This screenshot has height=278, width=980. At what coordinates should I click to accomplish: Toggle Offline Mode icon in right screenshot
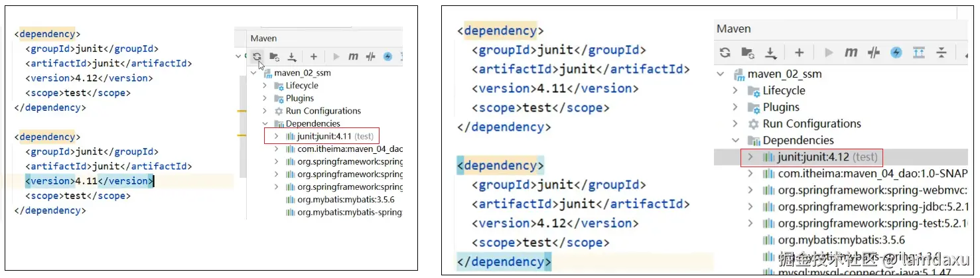pos(874,52)
